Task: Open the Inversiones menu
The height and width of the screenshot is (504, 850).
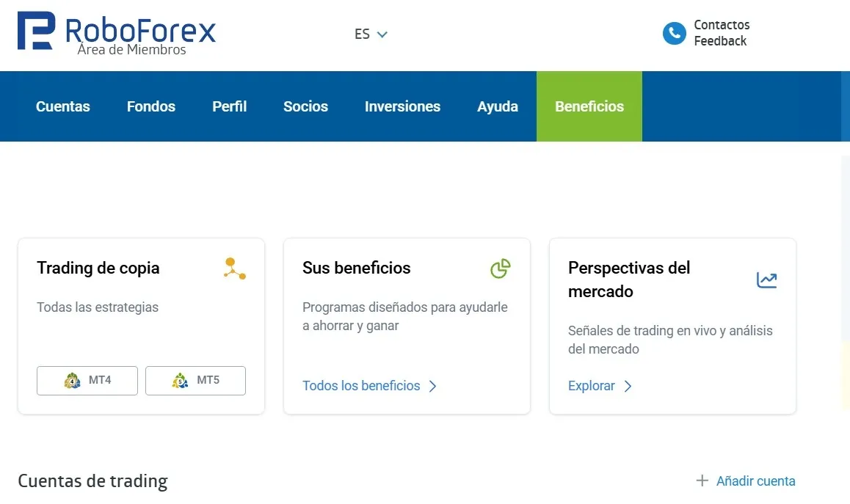Action: coord(402,106)
